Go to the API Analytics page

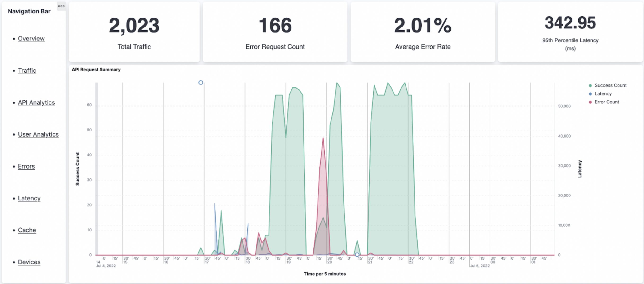(x=36, y=102)
